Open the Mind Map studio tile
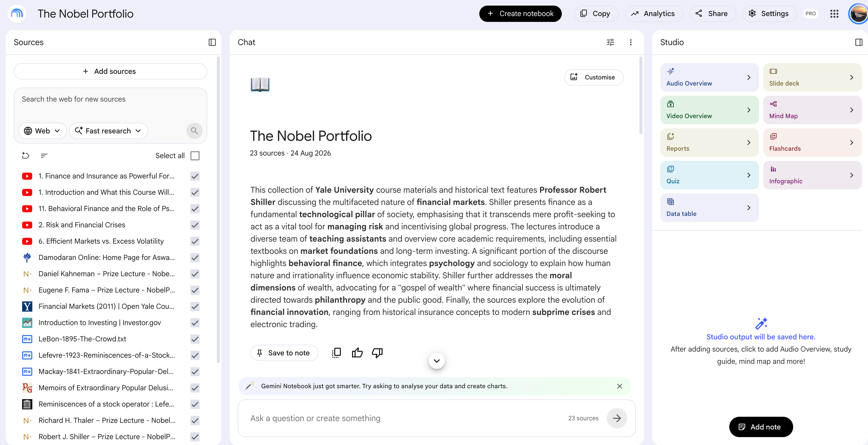868x445 pixels. (x=812, y=110)
